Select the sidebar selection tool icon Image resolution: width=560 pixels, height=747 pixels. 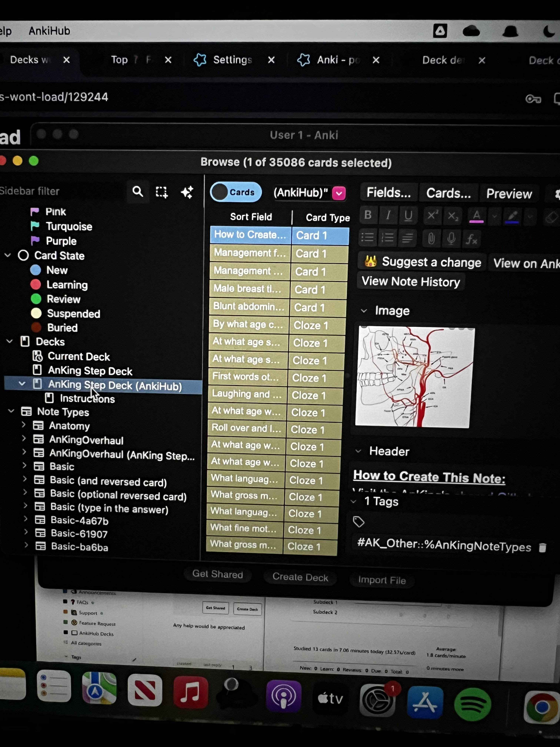161,192
